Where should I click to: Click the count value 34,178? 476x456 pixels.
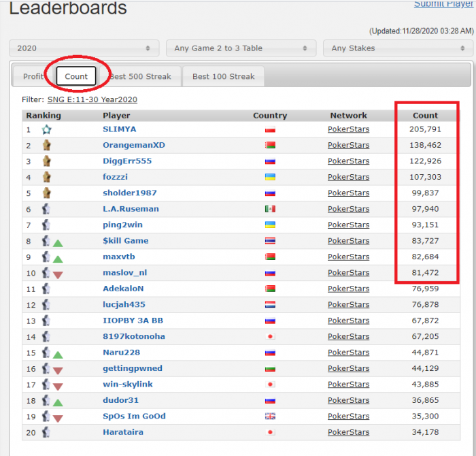click(x=425, y=432)
